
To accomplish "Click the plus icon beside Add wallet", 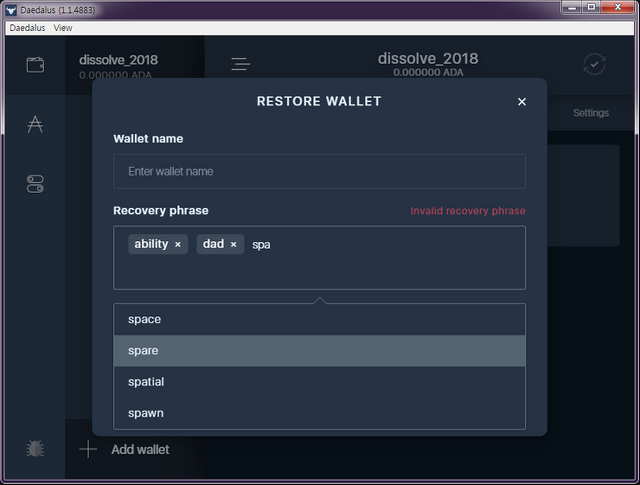I will click(88, 449).
